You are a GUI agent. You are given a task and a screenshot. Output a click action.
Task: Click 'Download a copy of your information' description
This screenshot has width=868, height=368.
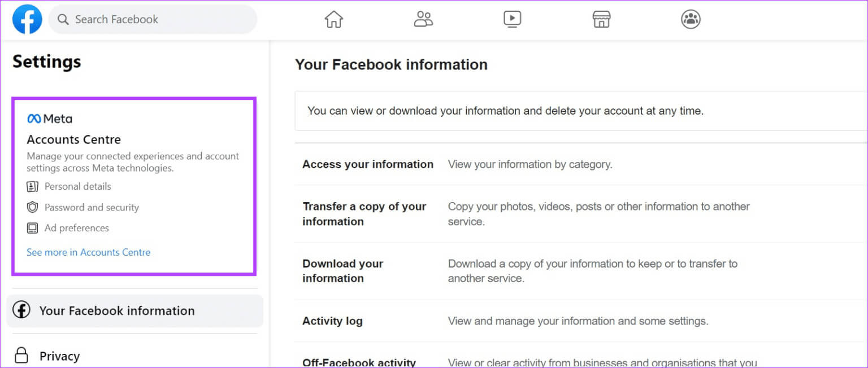click(x=593, y=271)
